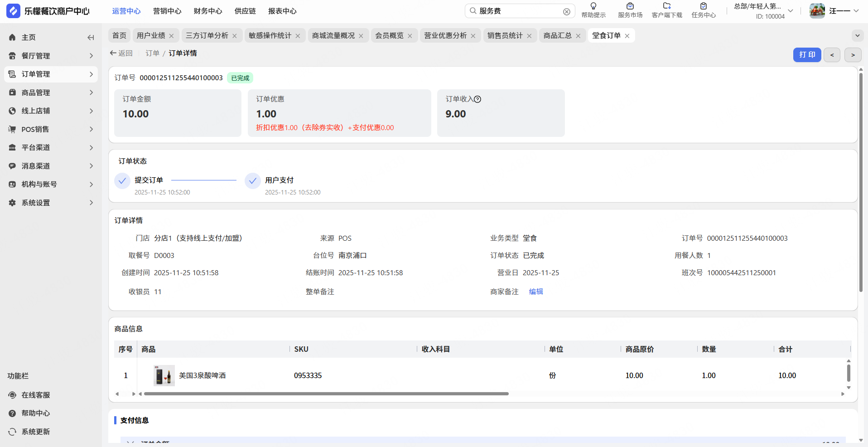The height and width of the screenshot is (447, 868).
Task: Focus the top search input field
Action: [x=520, y=11]
